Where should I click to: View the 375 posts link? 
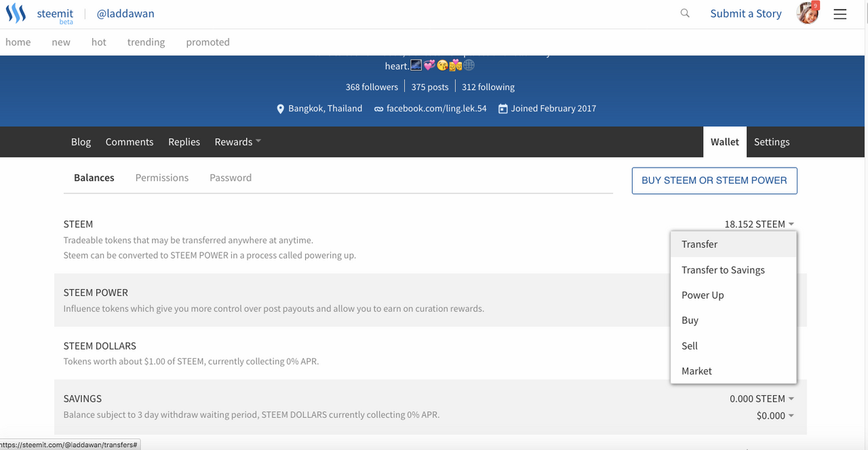[x=430, y=87]
